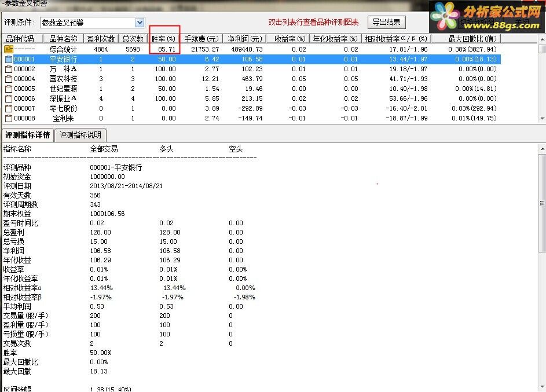The height and width of the screenshot is (392, 546).
Task: Click the 4884 profit count value
Action: (x=101, y=49)
